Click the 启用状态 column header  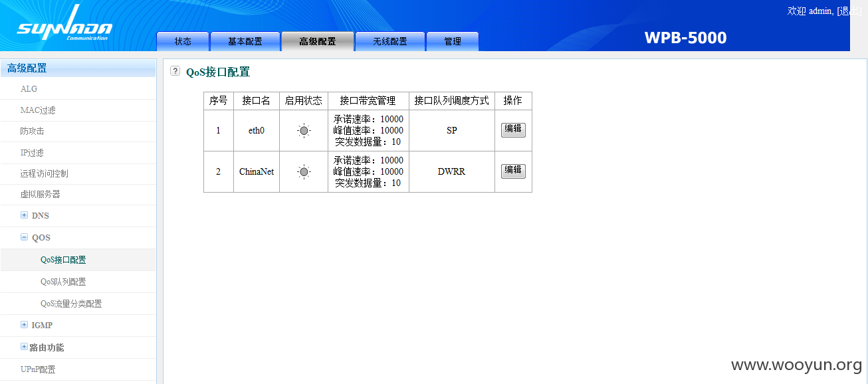pyautogui.click(x=304, y=101)
